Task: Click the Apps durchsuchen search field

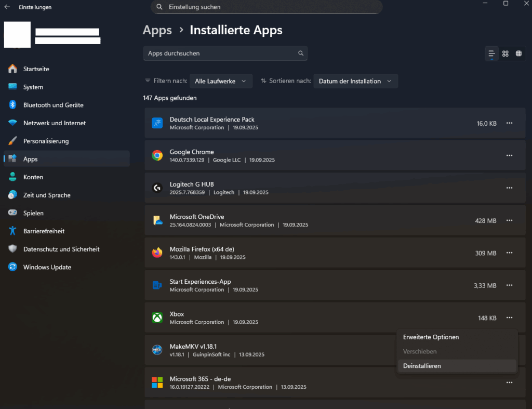Action: pos(221,53)
